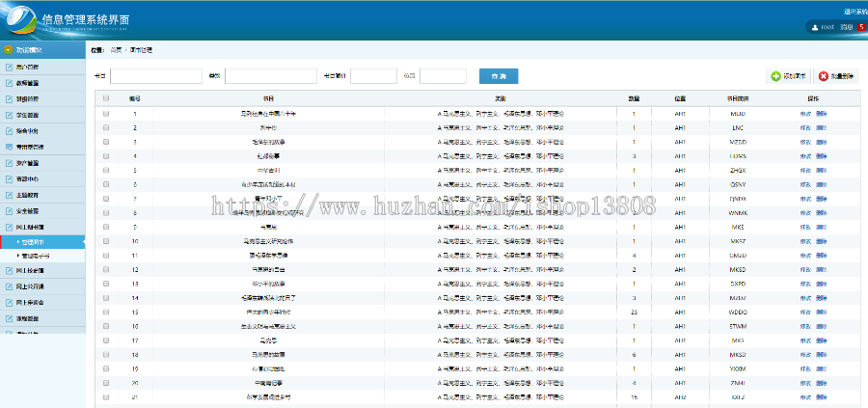Check the checkbox for book number 1
Screen dimensions: 868x408
(106, 114)
